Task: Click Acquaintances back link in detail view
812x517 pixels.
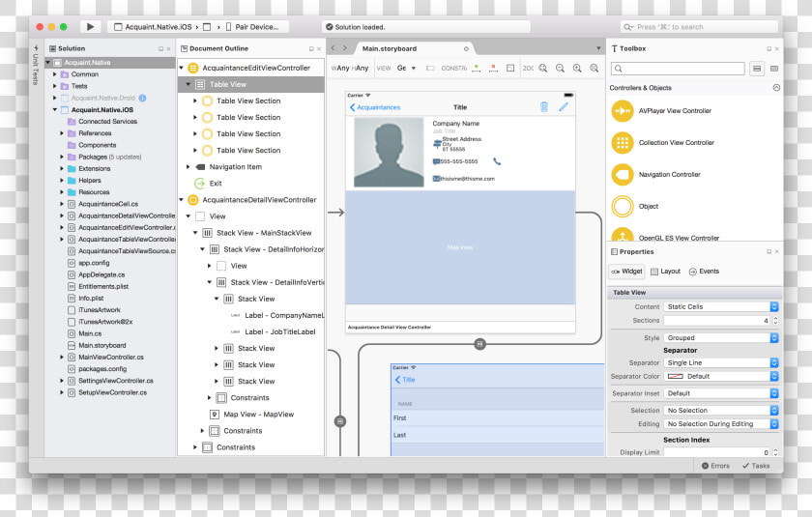Action: [x=375, y=107]
